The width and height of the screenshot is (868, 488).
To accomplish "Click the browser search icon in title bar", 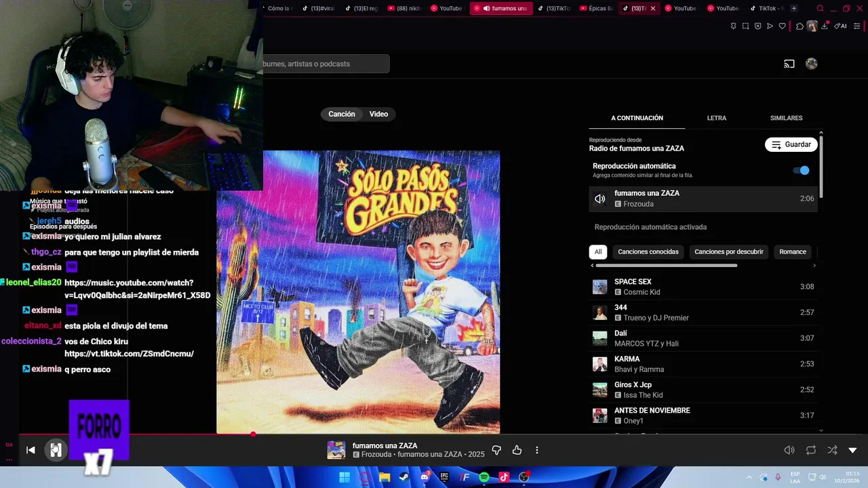I will pyautogui.click(x=821, y=8).
